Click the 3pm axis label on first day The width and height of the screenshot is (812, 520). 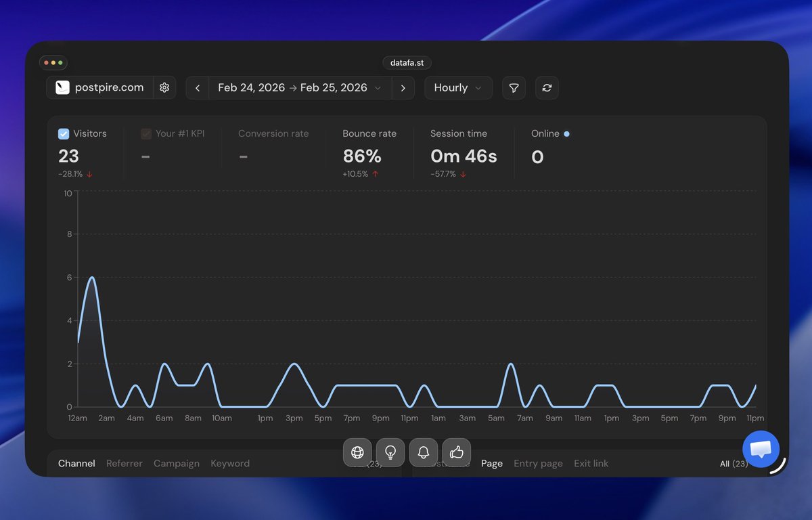tap(294, 418)
